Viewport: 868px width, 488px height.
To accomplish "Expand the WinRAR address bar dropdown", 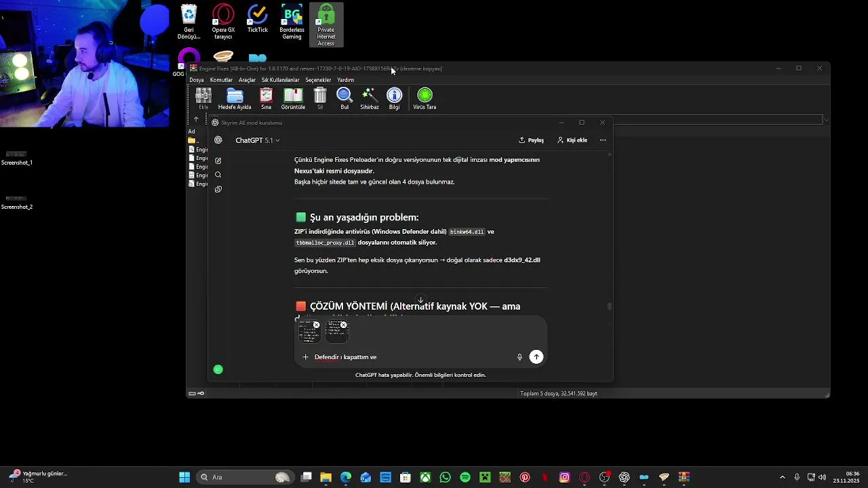I will coord(825,120).
